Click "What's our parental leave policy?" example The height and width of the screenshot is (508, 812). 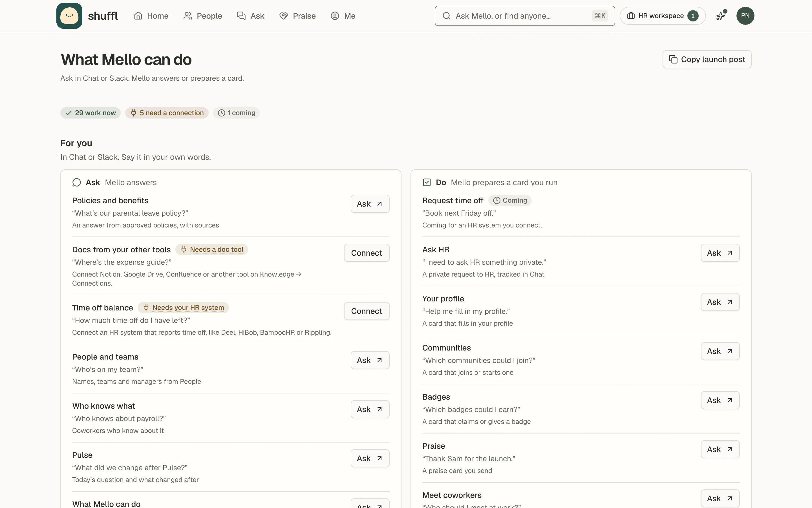pyautogui.click(x=130, y=213)
